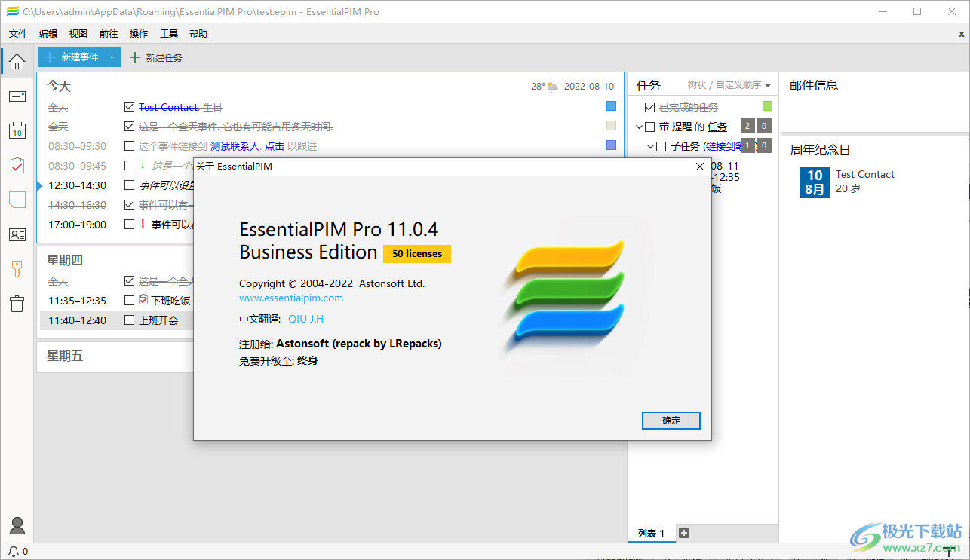Uncheck 已完成的任务 in Tasks panel
Viewport: 970px width, 560px height.
(650, 108)
